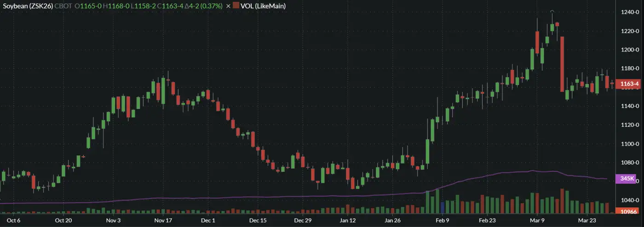Image resolution: width=644 pixels, height=227 pixels.
Task: Click the blue volume bar near Feb 9
Action: point(443,208)
